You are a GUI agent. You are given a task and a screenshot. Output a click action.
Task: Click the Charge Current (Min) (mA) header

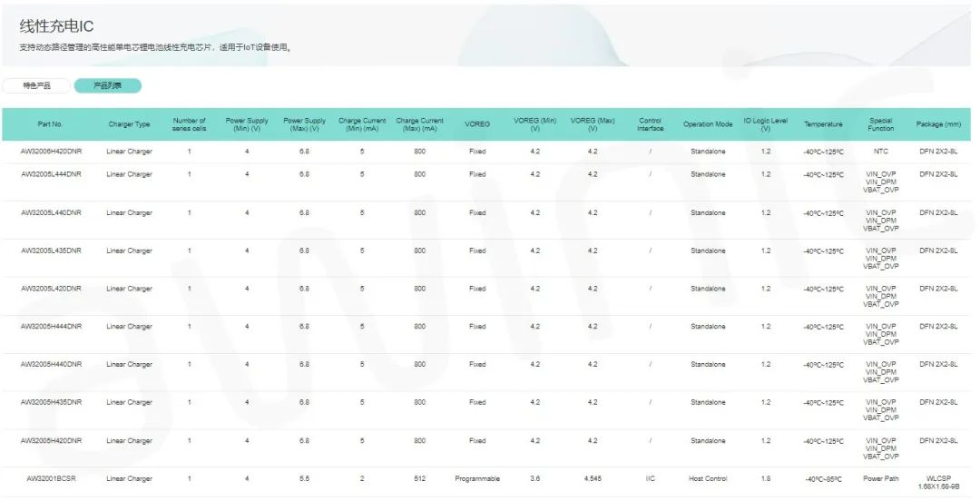[362, 124]
